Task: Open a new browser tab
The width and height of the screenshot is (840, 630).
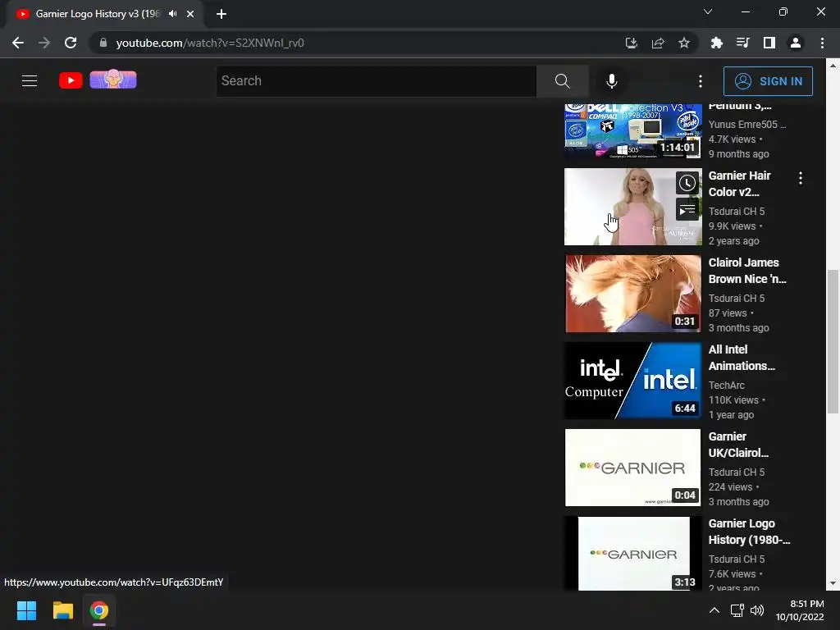Action: coord(221,14)
